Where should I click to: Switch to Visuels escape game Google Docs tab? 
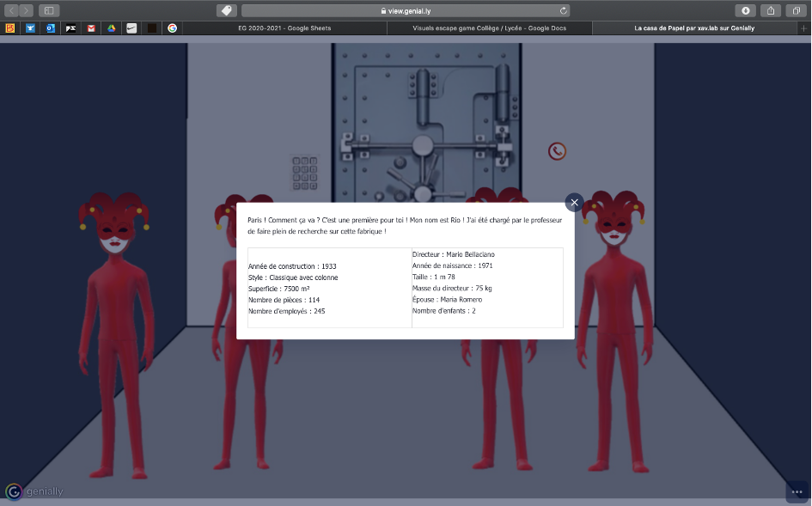point(490,28)
